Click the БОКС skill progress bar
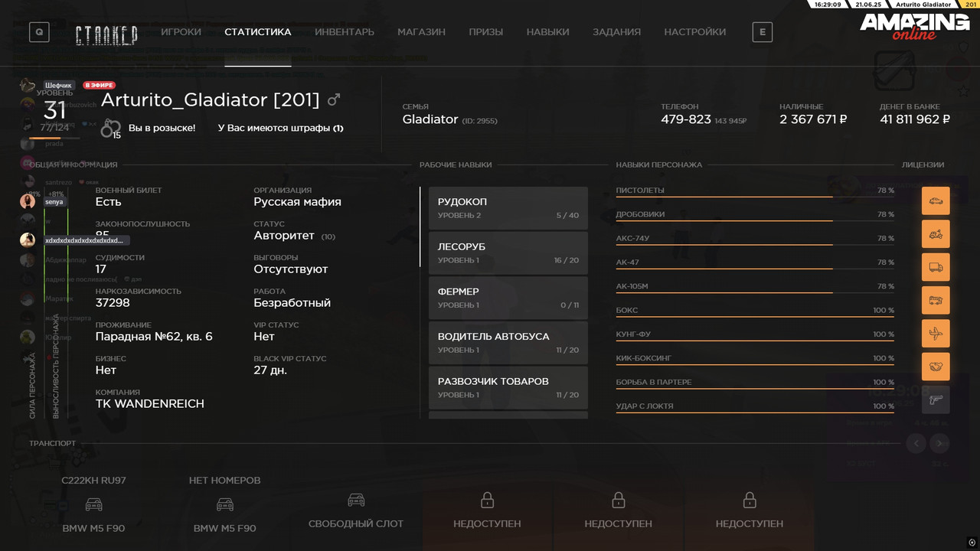The height and width of the screenshot is (551, 980). [x=755, y=318]
